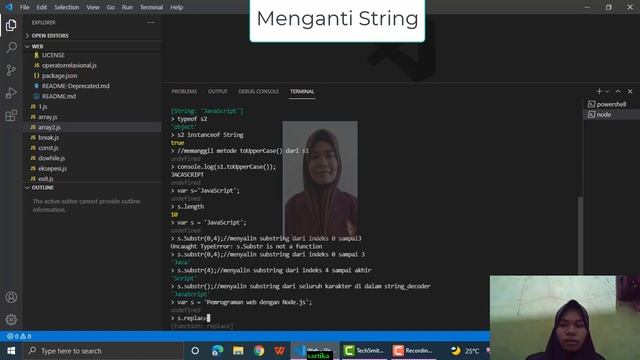
Task: Open Explorer more actions ellipsis
Action: coord(151,22)
